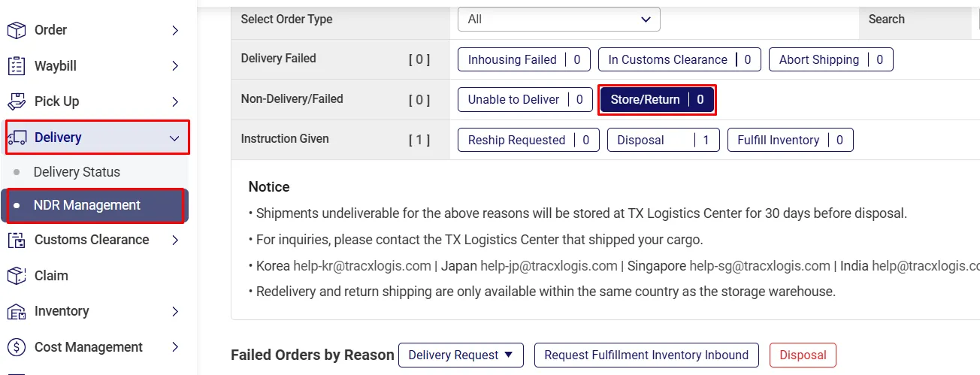Expand the Order menu chevron
Screen dimensions: 980x375
(175, 30)
